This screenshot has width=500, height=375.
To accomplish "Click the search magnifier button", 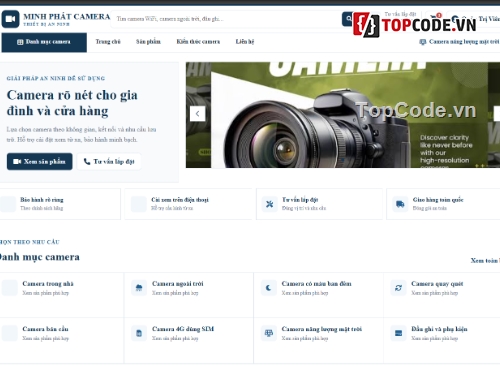I will pos(348,19).
